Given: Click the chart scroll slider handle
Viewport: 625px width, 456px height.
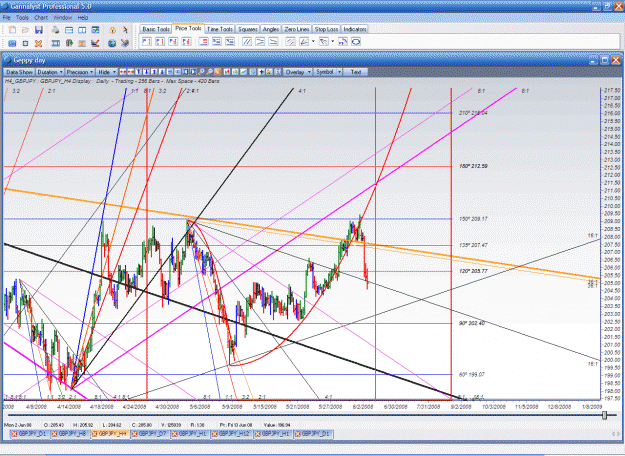Looking at the screenshot, I should pos(604,415).
